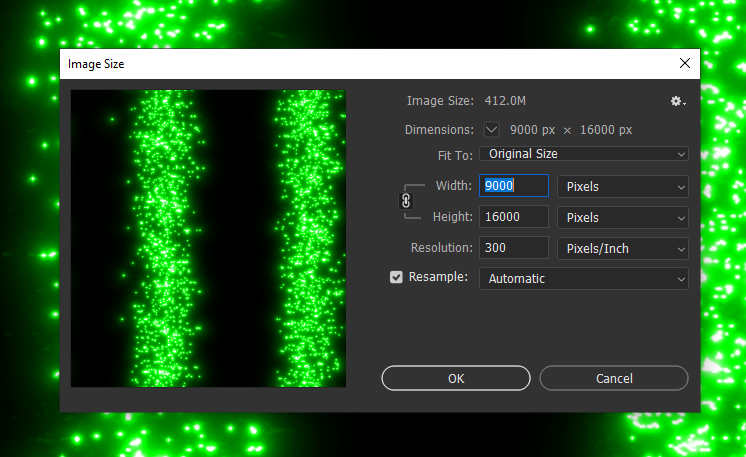
Task: Click the Height input field
Action: tap(514, 217)
